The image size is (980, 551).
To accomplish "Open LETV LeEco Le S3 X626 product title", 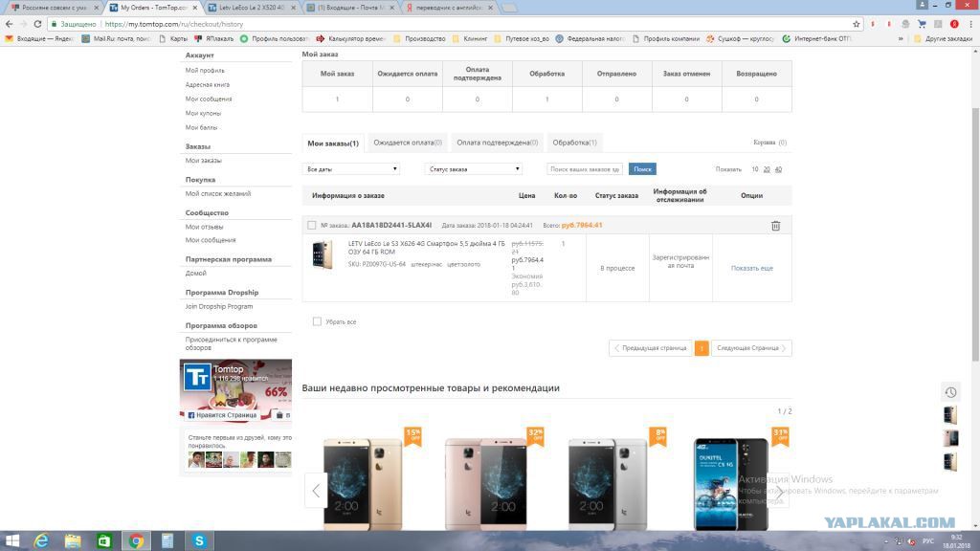I will pos(426,248).
